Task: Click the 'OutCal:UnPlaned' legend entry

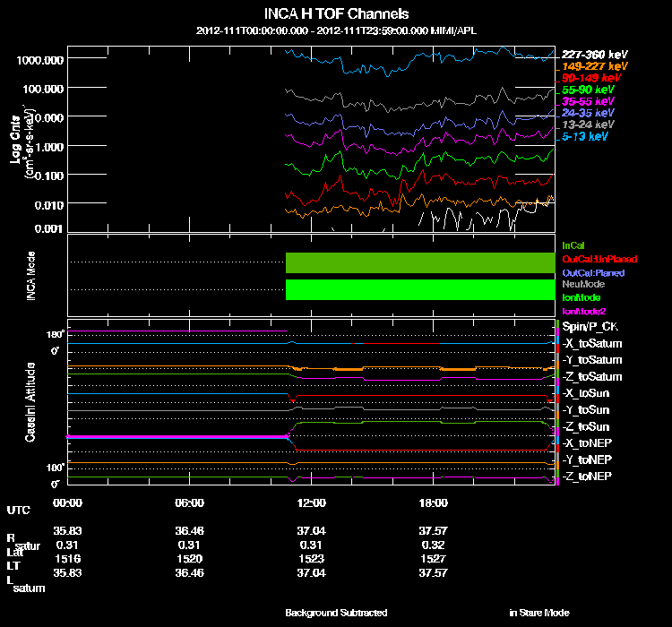Action: 599,259
